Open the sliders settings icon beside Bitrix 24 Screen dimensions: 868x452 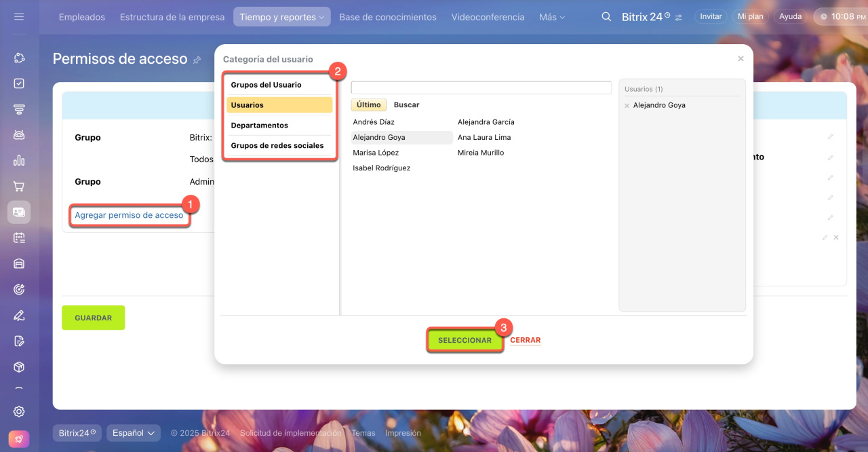679,17
